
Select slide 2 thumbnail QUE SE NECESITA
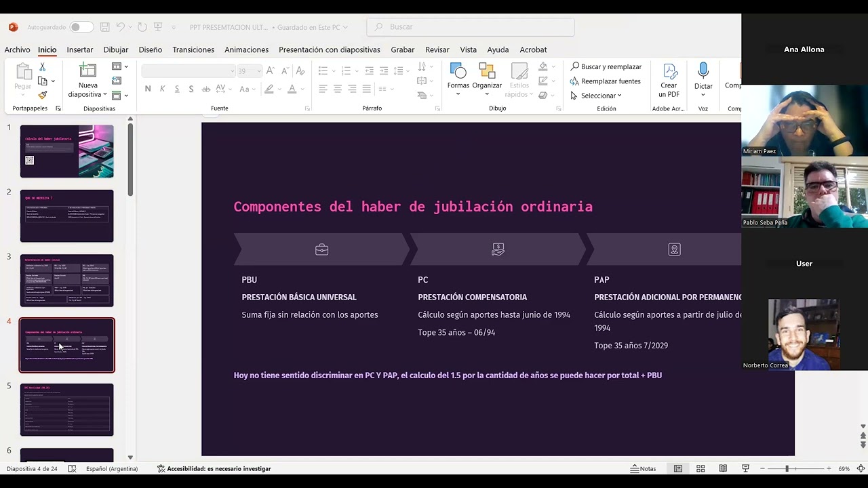pyautogui.click(x=66, y=216)
